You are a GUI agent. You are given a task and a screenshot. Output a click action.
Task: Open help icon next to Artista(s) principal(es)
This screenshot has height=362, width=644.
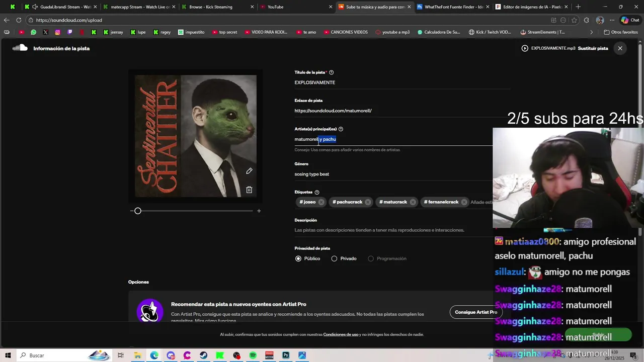tap(341, 129)
